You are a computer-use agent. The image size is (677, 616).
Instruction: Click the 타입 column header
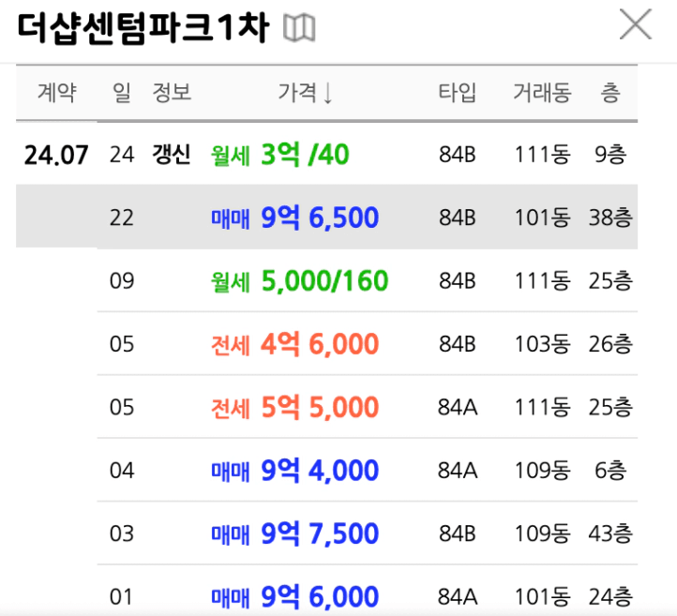[458, 93]
